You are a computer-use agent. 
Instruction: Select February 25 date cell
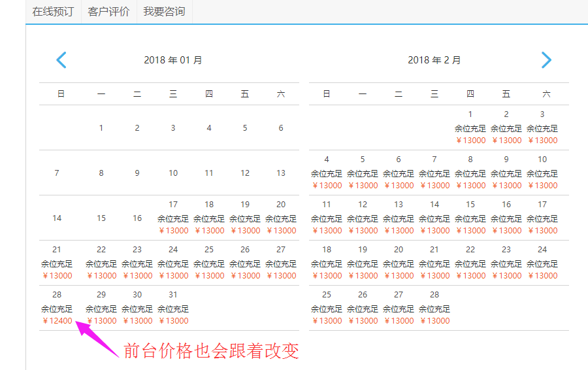[x=327, y=308]
